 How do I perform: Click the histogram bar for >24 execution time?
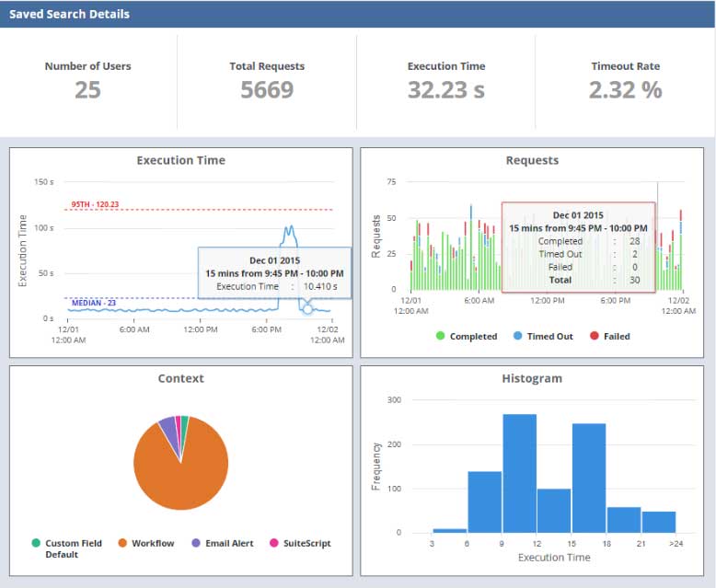(658, 522)
